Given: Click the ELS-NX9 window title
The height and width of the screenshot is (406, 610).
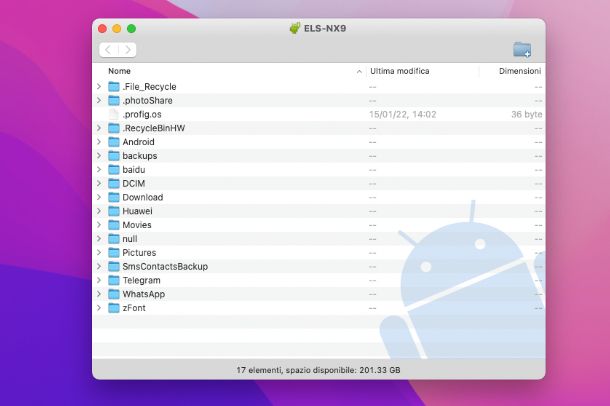Looking at the screenshot, I should pyautogui.click(x=325, y=28).
